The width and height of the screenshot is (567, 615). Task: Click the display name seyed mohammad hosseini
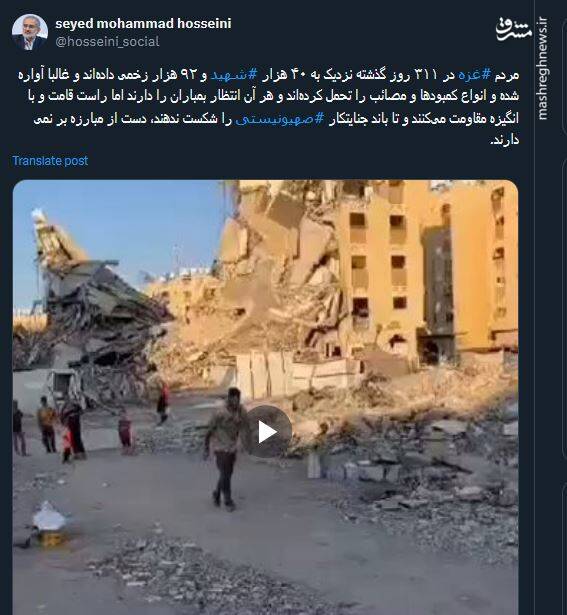click(143, 24)
